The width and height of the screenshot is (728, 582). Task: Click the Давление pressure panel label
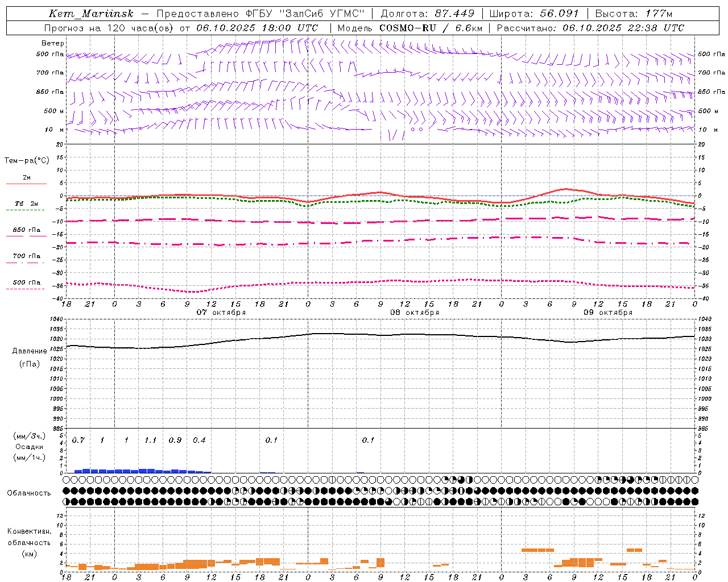click(30, 351)
